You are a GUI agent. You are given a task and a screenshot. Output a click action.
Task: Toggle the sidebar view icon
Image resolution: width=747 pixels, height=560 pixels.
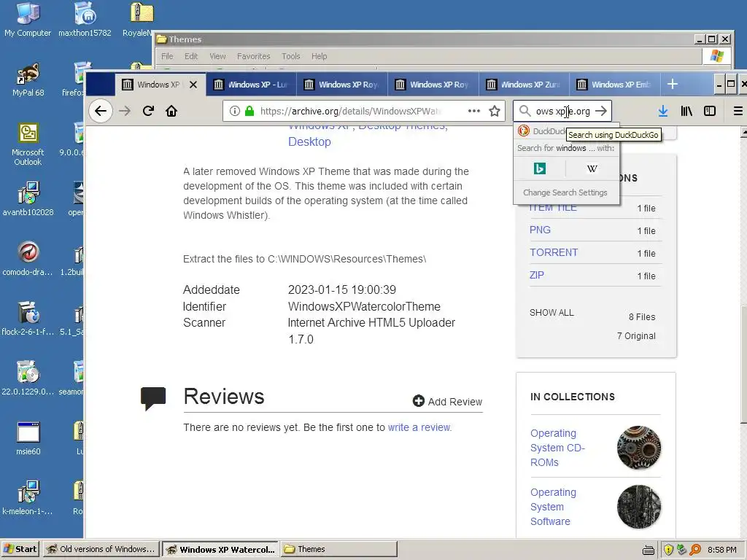coord(710,111)
